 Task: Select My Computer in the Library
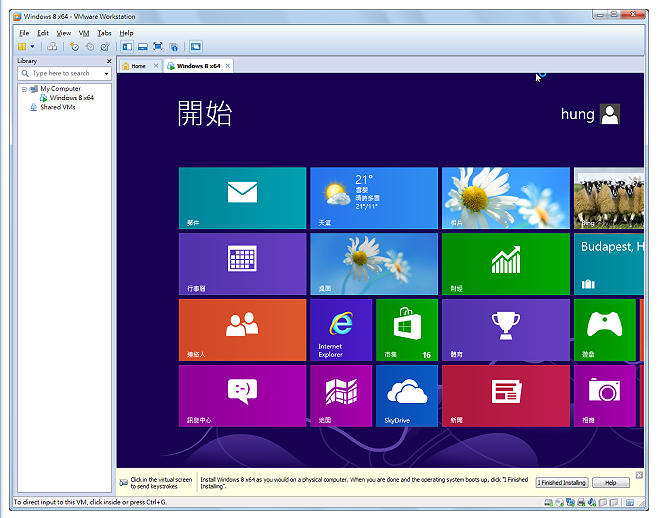coord(60,89)
